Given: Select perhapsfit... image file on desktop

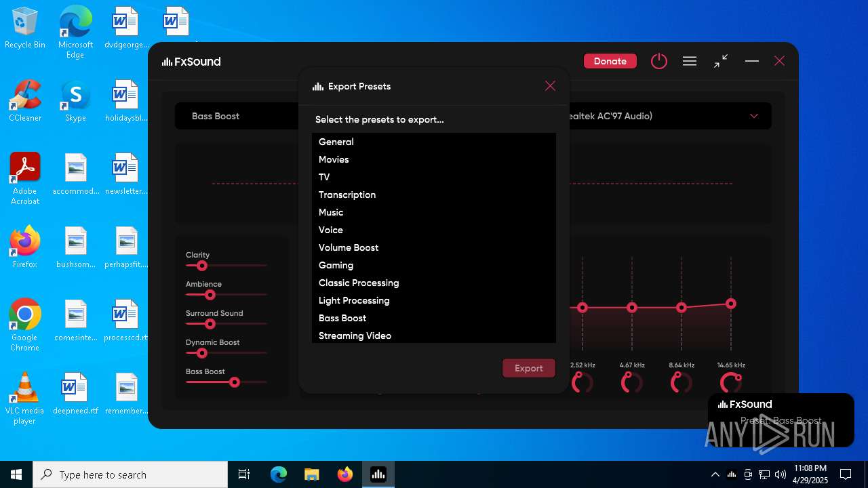Looking at the screenshot, I should (x=125, y=247).
